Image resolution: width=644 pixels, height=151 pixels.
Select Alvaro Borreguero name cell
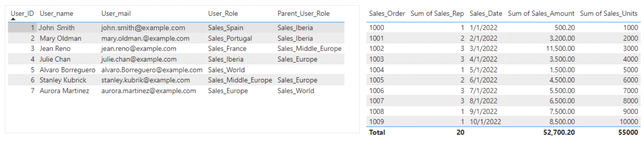67,70
